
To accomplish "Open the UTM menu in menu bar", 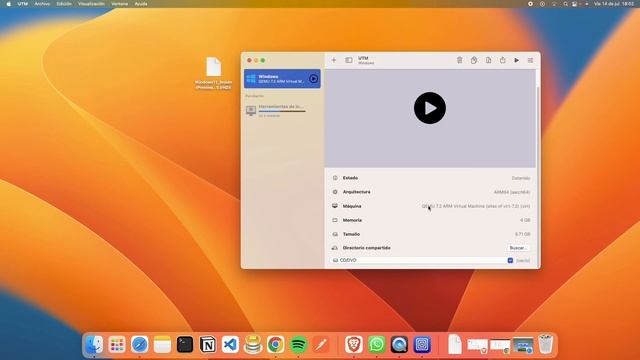I will click(x=22, y=4).
